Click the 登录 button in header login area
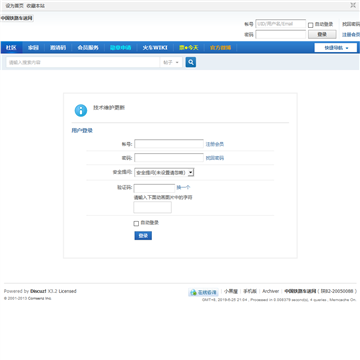This screenshot has width=360, height=360. 322,34
